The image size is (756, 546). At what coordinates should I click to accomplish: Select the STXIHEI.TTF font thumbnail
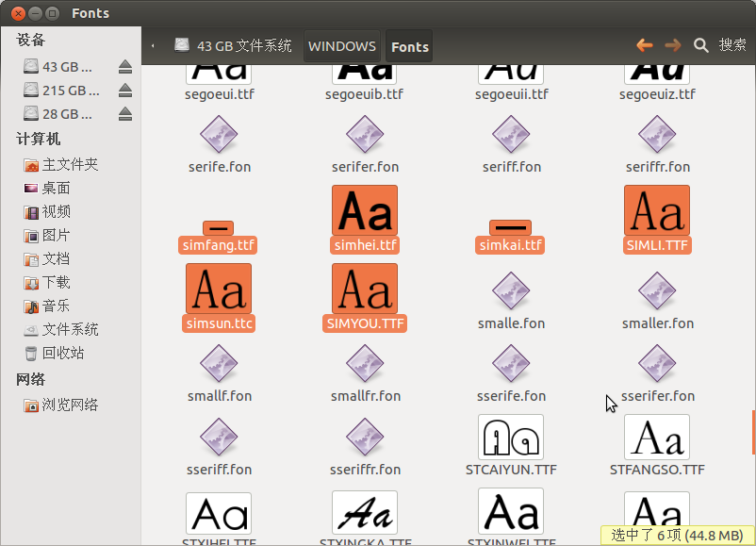coord(219,514)
